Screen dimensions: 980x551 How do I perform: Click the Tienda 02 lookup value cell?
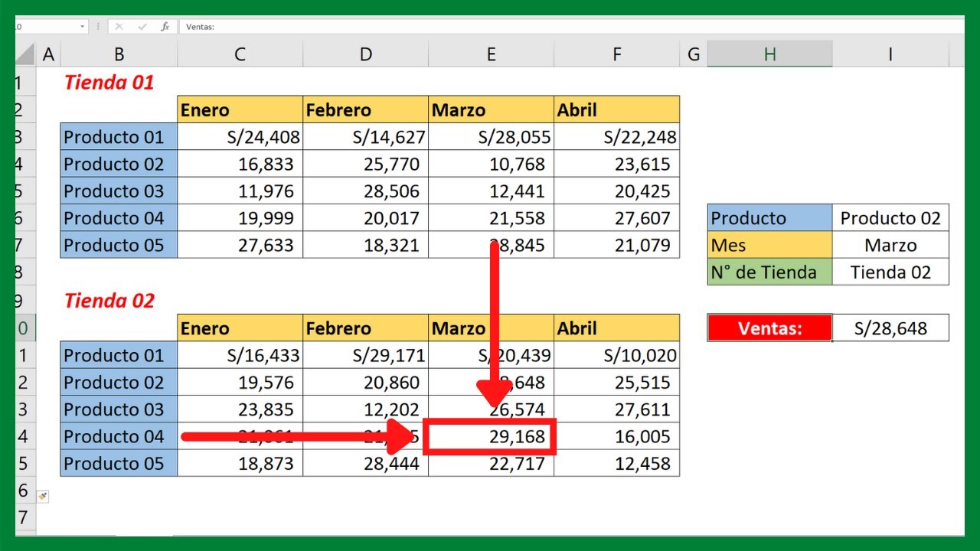tap(890, 272)
